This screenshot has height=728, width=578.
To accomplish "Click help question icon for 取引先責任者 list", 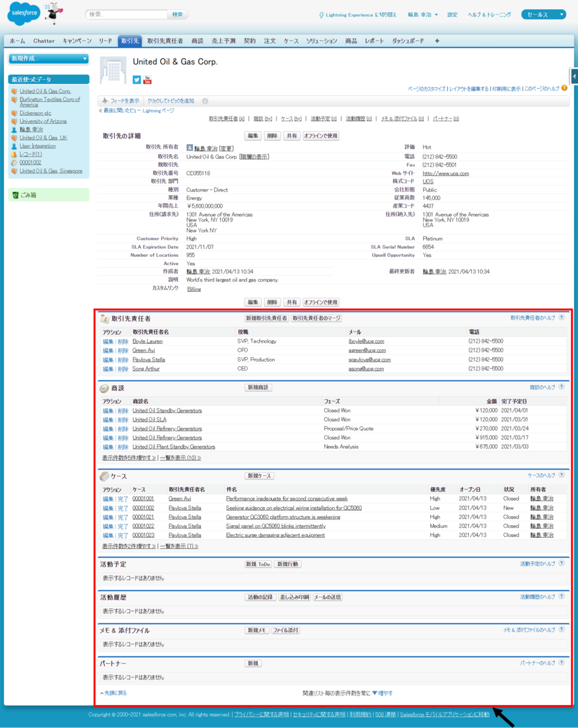I will [x=562, y=317].
